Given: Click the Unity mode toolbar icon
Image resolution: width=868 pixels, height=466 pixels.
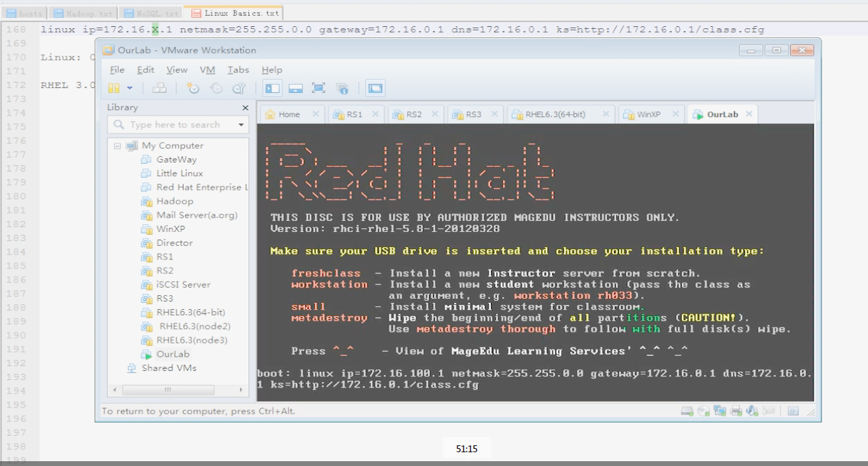Looking at the screenshot, I should coord(343,88).
